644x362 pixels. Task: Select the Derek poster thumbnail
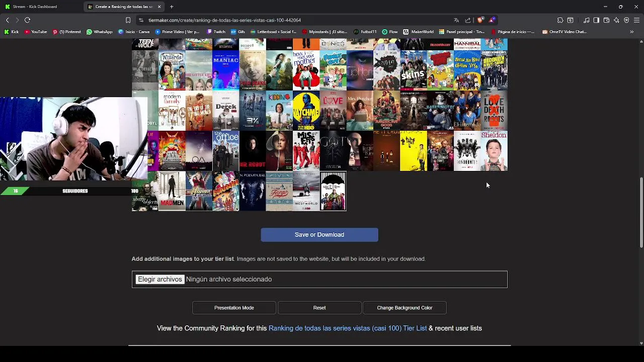point(225,111)
